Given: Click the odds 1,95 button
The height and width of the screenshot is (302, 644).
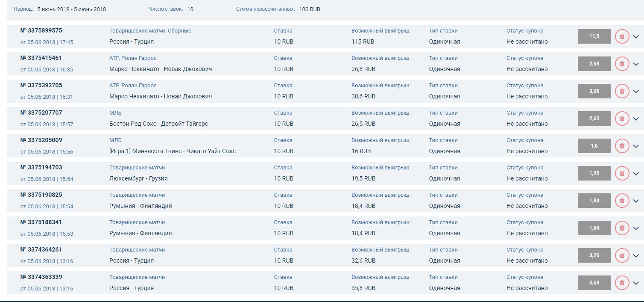Looking at the screenshot, I should point(594,173).
